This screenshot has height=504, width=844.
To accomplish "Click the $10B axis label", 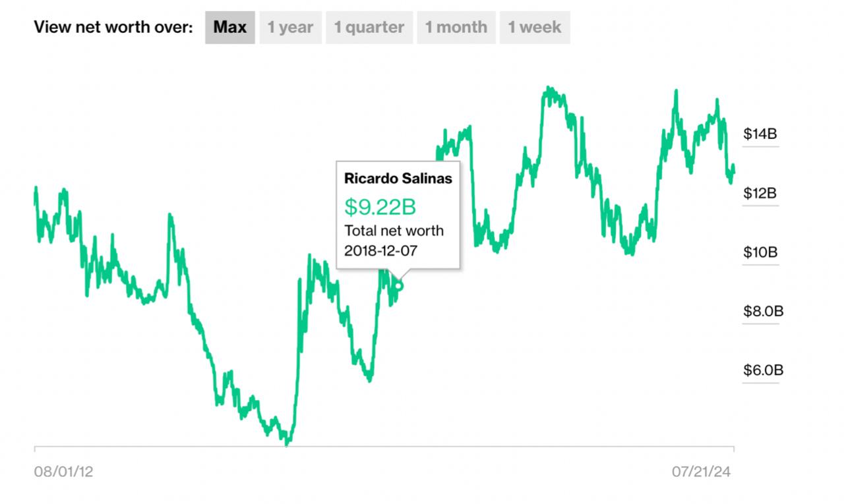I will coord(760,252).
